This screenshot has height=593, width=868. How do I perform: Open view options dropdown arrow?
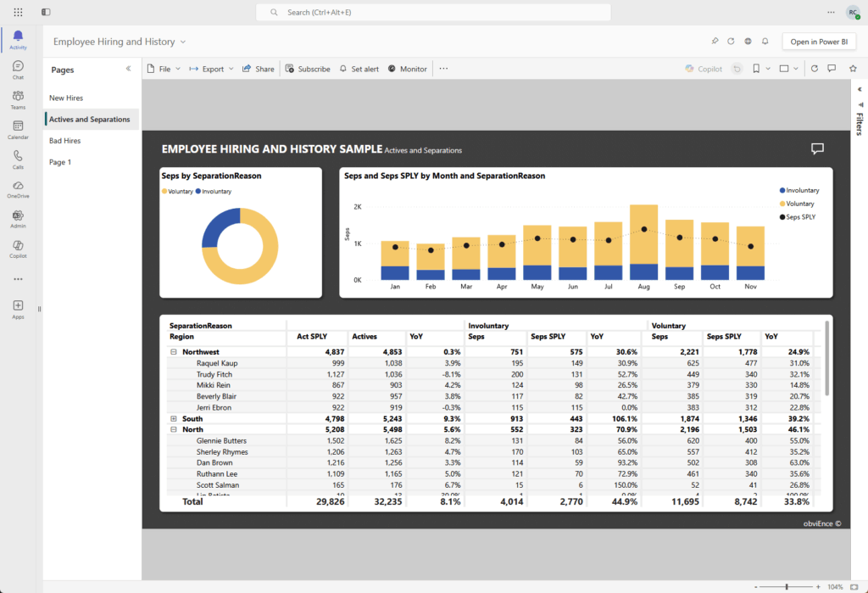(x=795, y=69)
